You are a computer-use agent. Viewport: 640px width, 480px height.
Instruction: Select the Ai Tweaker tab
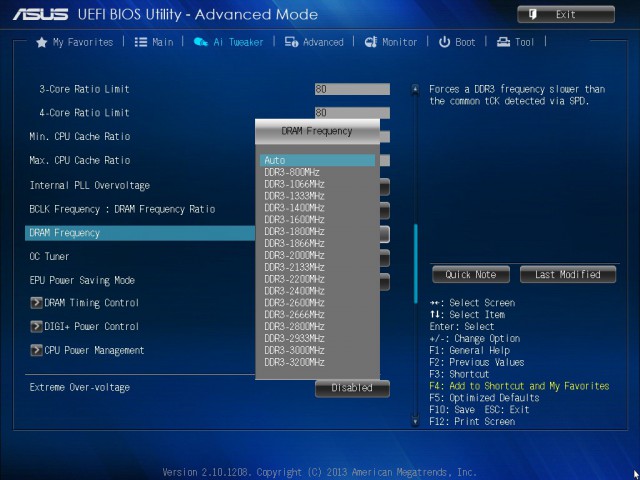[x=228, y=42]
